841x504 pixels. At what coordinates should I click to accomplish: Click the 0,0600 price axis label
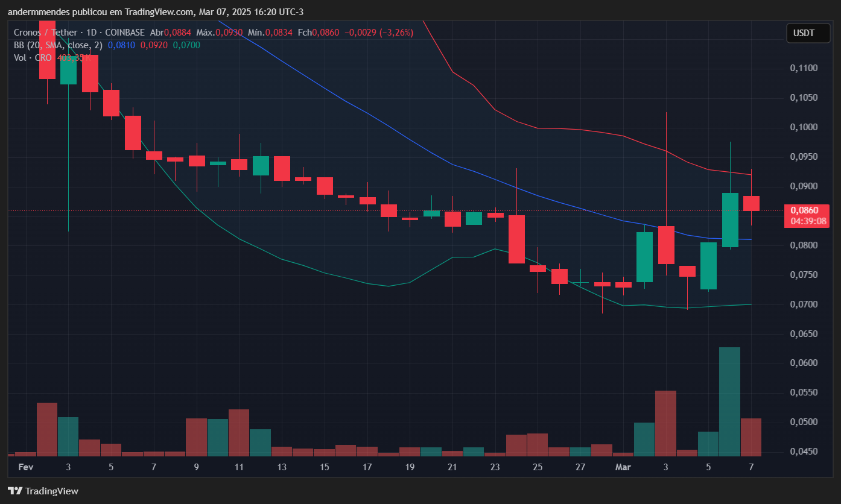tap(804, 363)
